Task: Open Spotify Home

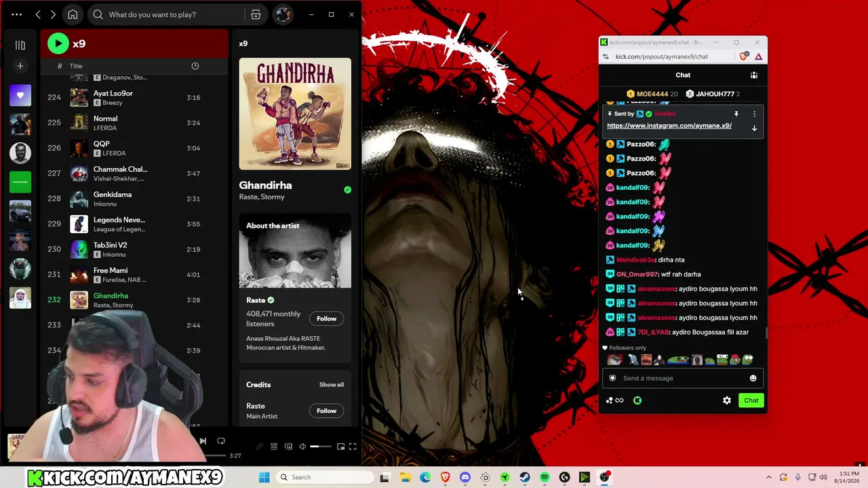Action: point(73,14)
